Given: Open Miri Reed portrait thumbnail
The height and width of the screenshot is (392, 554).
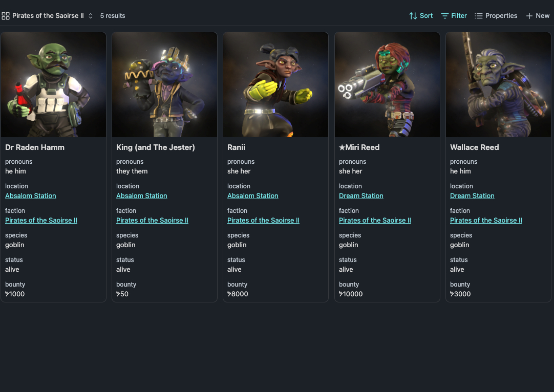Looking at the screenshot, I should tap(387, 85).
